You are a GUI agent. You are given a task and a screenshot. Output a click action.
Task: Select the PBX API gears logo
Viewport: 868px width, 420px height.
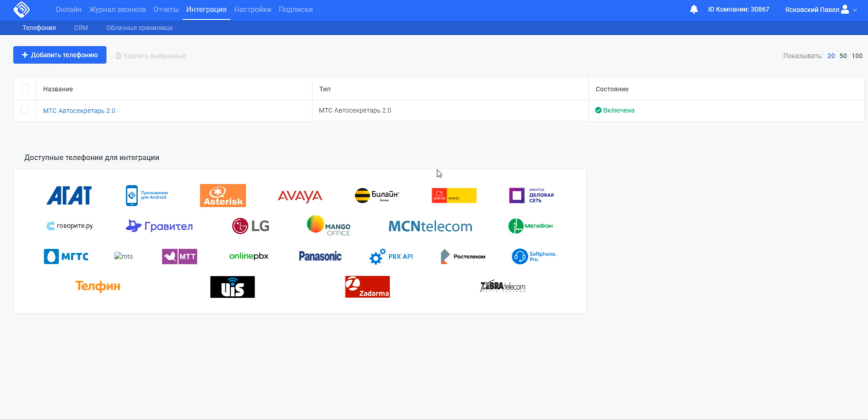tap(391, 256)
